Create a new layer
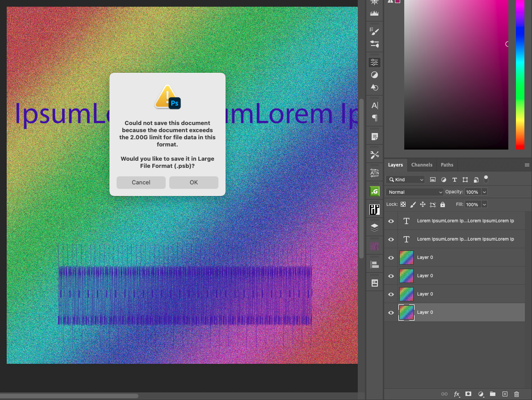 pyautogui.click(x=505, y=394)
